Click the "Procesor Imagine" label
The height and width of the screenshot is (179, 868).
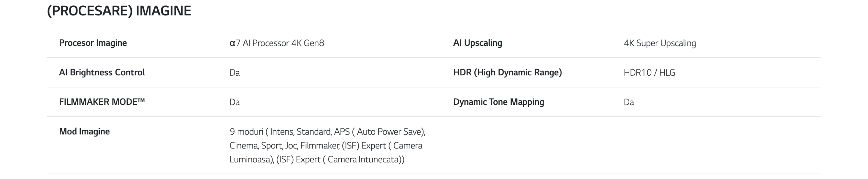click(x=93, y=43)
